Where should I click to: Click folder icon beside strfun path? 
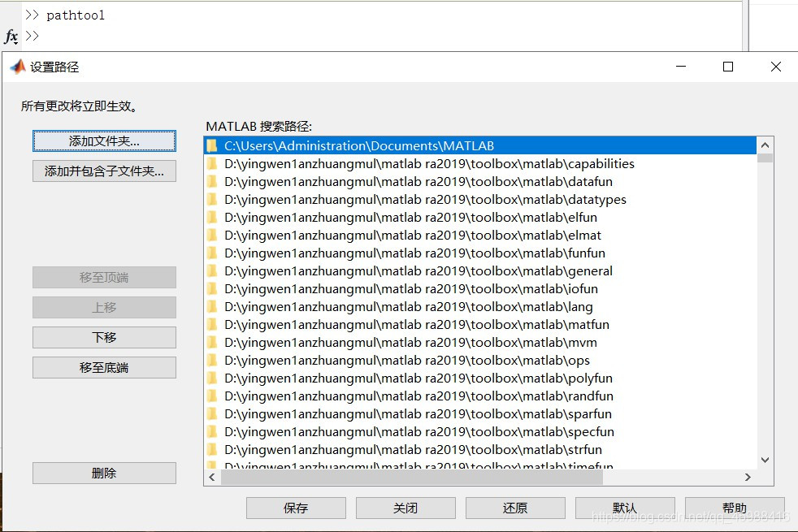[212, 450]
